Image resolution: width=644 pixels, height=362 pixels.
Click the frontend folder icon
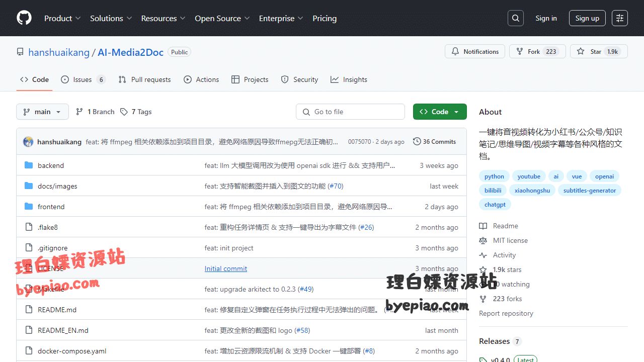pyautogui.click(x=29, y=206)
